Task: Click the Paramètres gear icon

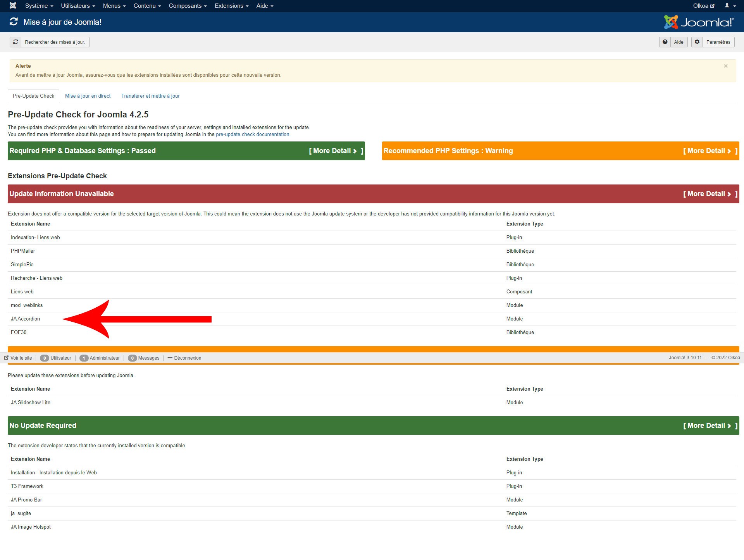Action: [x=697, y=42]
